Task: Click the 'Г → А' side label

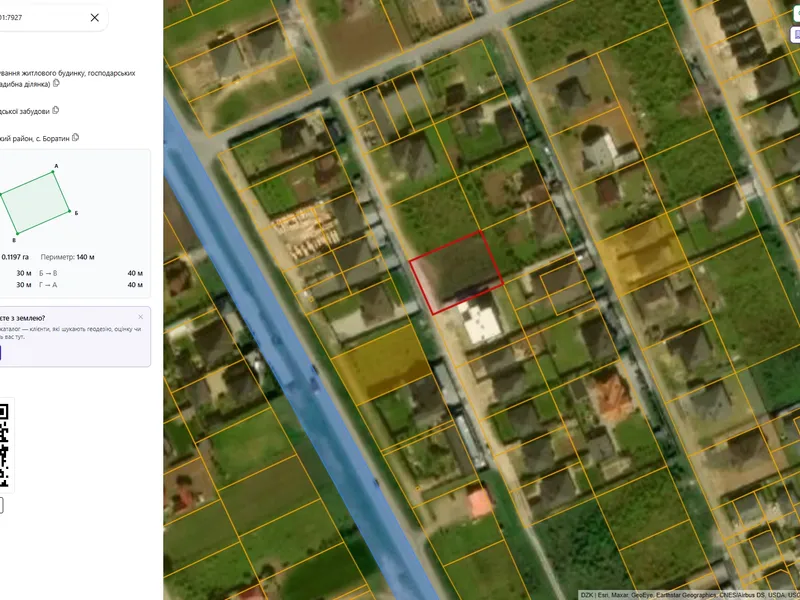Action: click(48, 285)
